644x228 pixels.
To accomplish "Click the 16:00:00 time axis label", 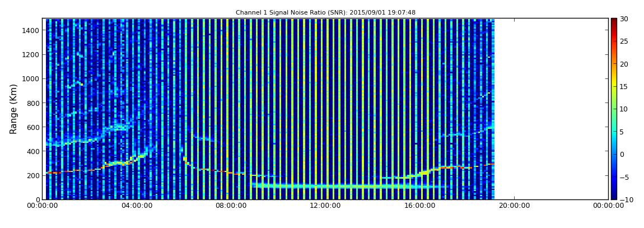I will 420,207.
